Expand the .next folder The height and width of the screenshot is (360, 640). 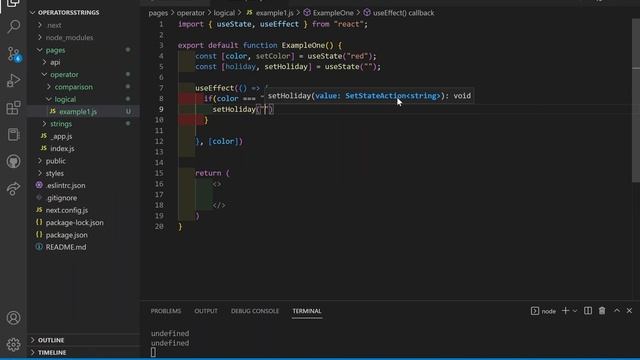click(54, 25)
